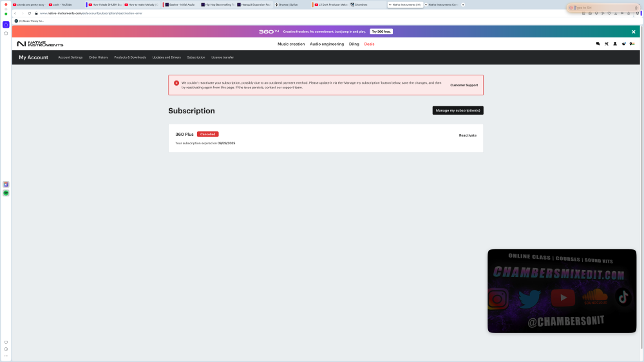The image size is (644, 362).
Task: Go to Order History
Action: coord(98,57)
